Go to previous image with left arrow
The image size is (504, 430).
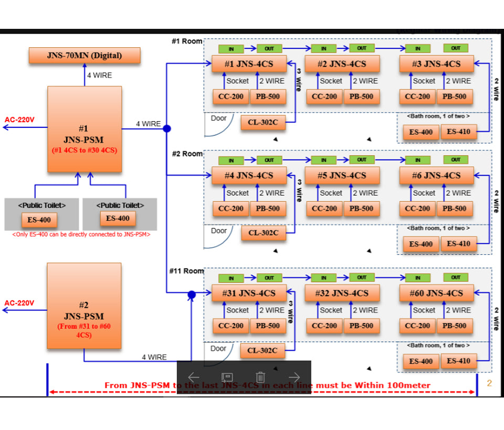point(194,377)
